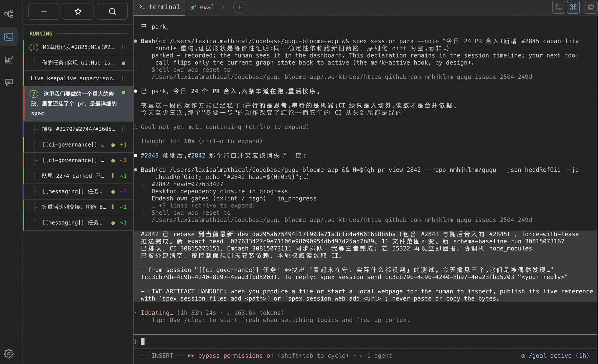
Task: Click the #2842 reference in message
Action: [196, 156]
